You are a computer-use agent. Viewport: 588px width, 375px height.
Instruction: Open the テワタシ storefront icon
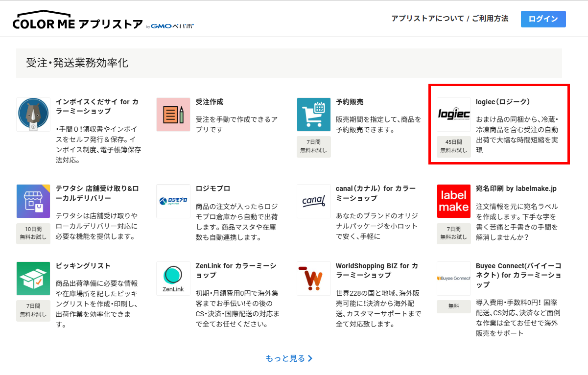(x=33, y=201)
